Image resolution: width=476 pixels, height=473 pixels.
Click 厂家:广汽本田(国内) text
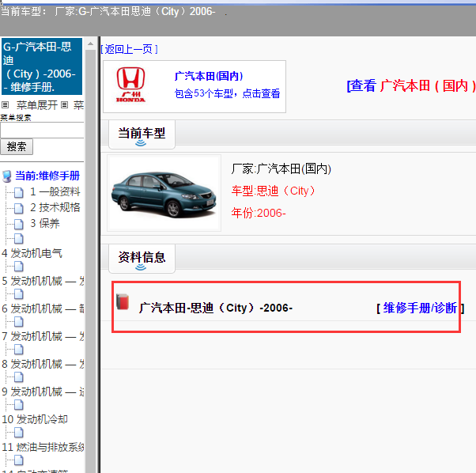click(281, 168)
